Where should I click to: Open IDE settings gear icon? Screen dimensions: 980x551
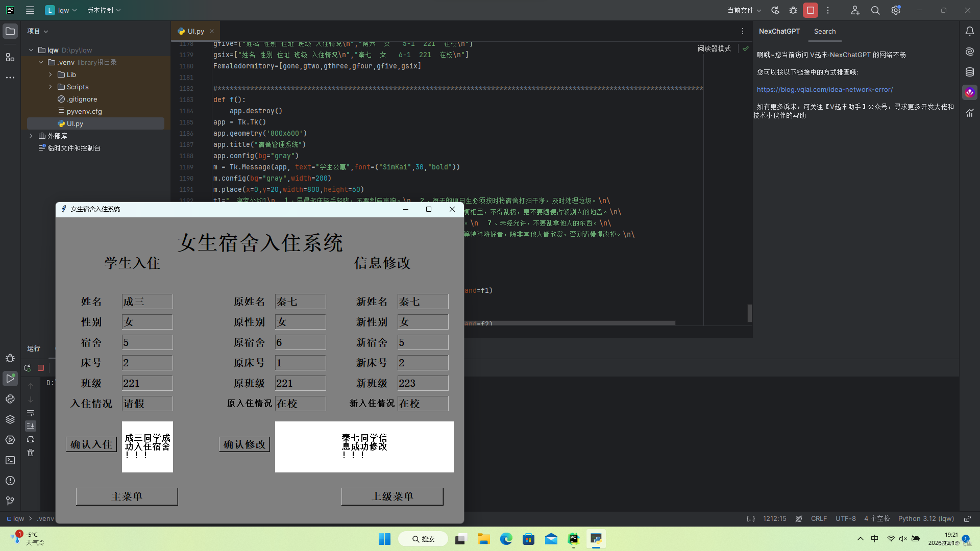click(x=896, y=10)
